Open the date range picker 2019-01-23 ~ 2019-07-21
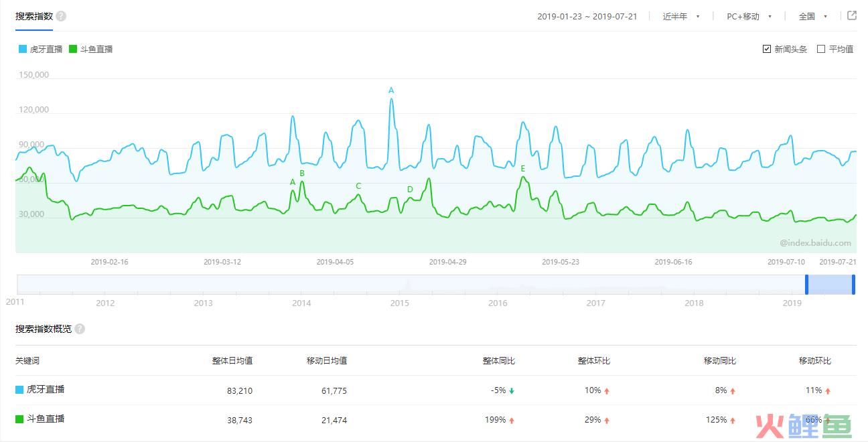The height and width of the screenshot is (442, 868). pyautogui.click(x=587, y=16)
